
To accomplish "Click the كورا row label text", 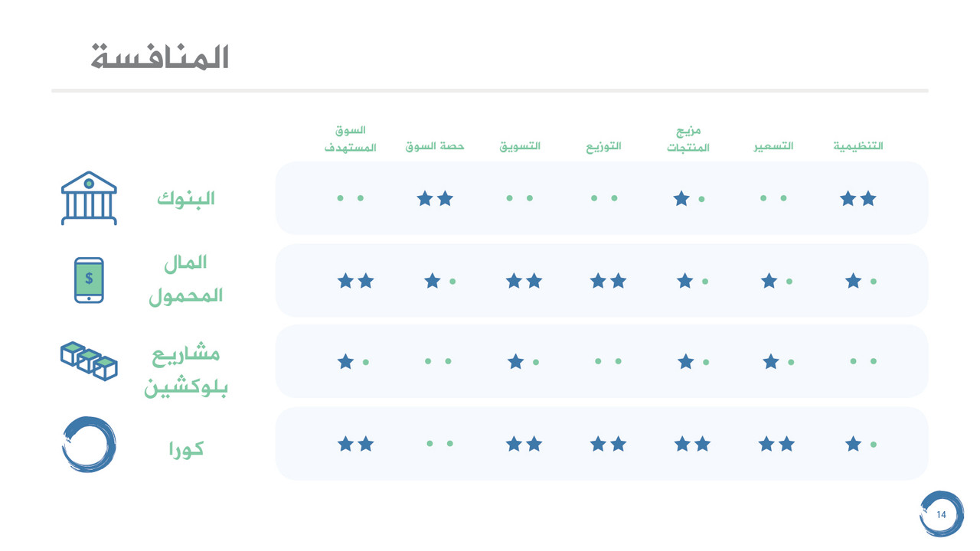I will tap(186, 448).
